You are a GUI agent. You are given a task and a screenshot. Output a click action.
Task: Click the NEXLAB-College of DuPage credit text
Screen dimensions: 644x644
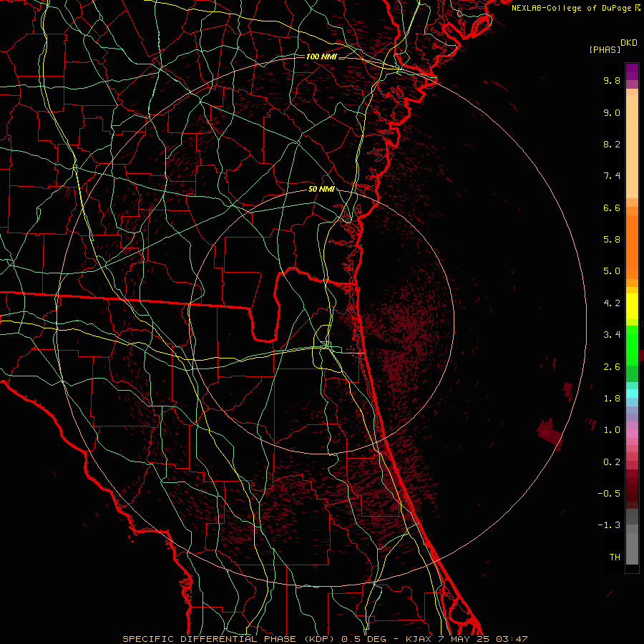coord(575,8)
